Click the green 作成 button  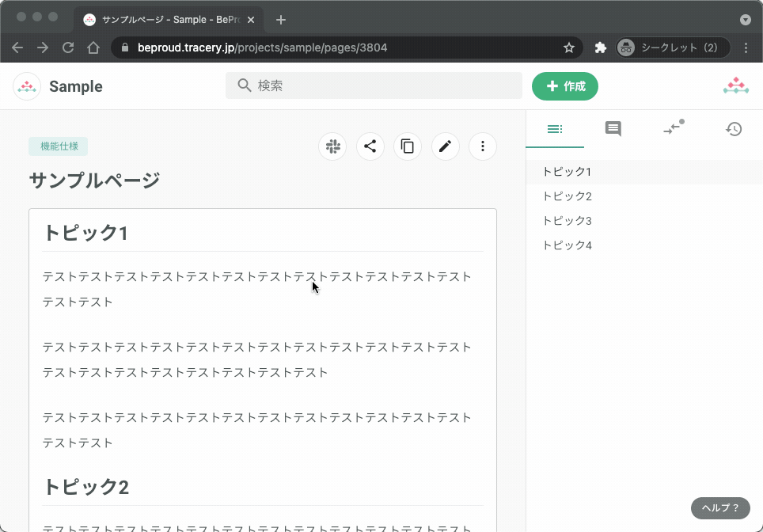[x=564, y=85]
